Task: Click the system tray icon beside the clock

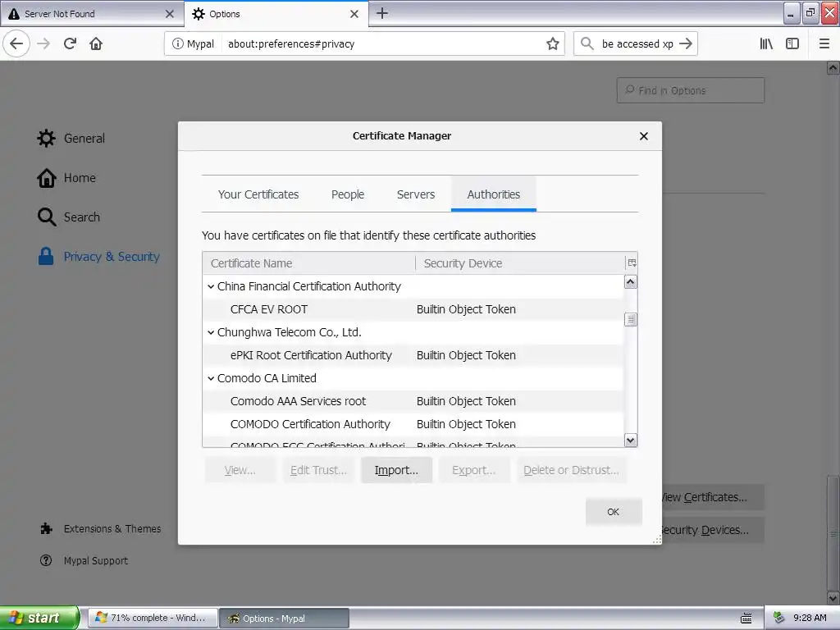Action: (x=779, y=618)
